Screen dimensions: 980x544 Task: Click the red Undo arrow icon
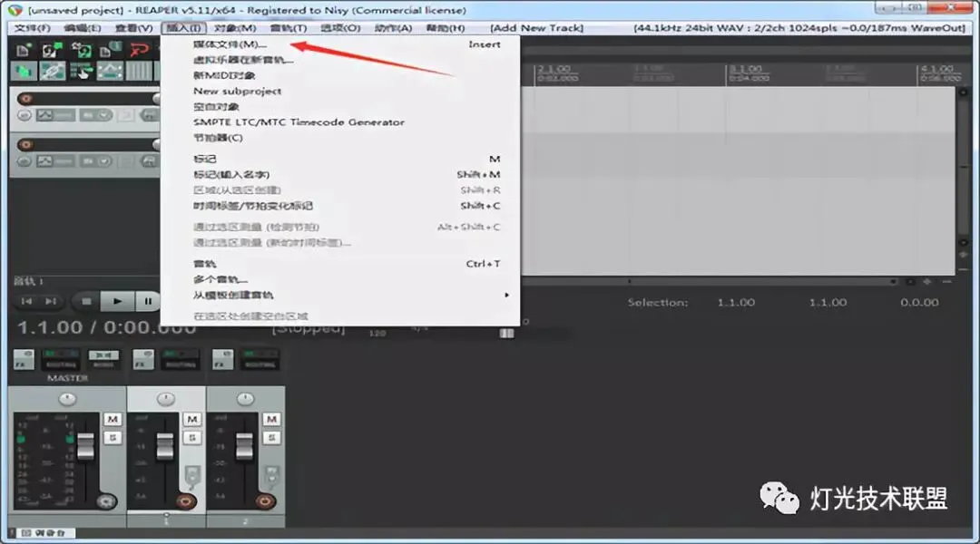point(139,49)
